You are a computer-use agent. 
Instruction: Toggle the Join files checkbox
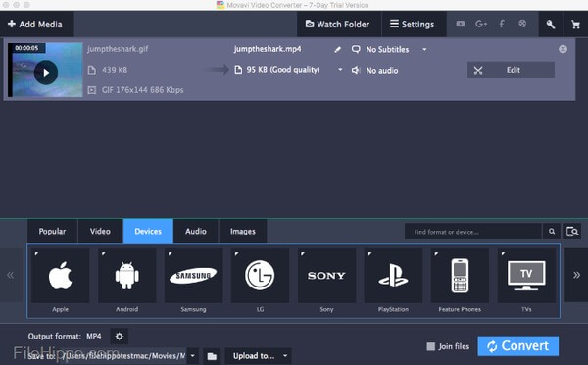[431, 346]
